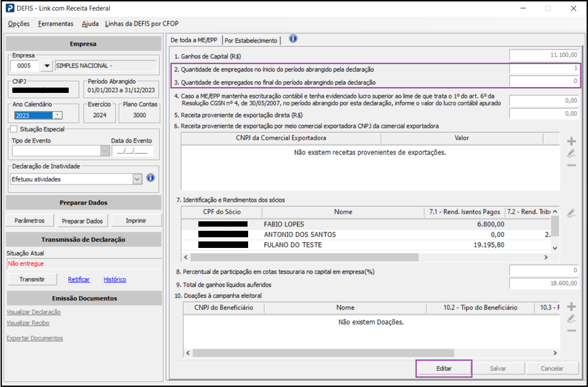Click the pencil icon beside export revenue table
This screenshot has width=588, height=387.
(x=571, y=153)
